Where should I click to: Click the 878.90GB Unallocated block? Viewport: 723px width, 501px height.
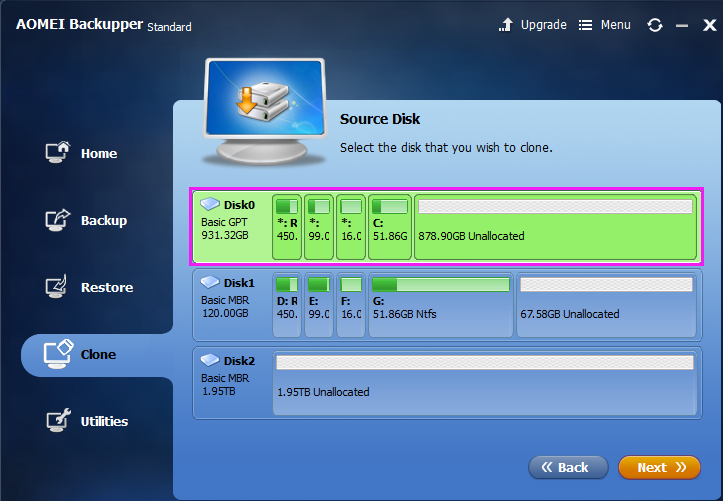[555, 227]
